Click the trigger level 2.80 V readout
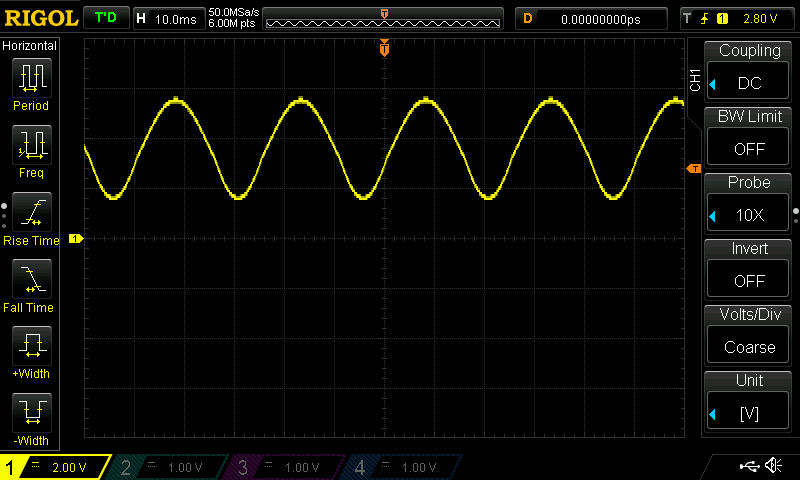Image resolution: width=800 pixels, height=480 pixels. click(x=760, y=19)
